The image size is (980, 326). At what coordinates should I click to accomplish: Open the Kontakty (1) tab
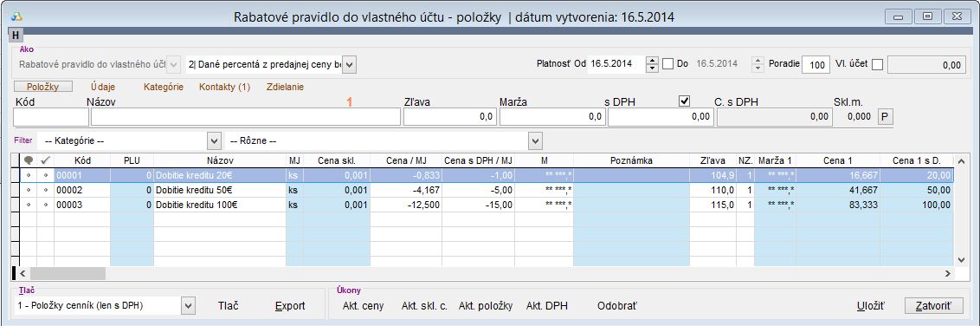[224, 87]
